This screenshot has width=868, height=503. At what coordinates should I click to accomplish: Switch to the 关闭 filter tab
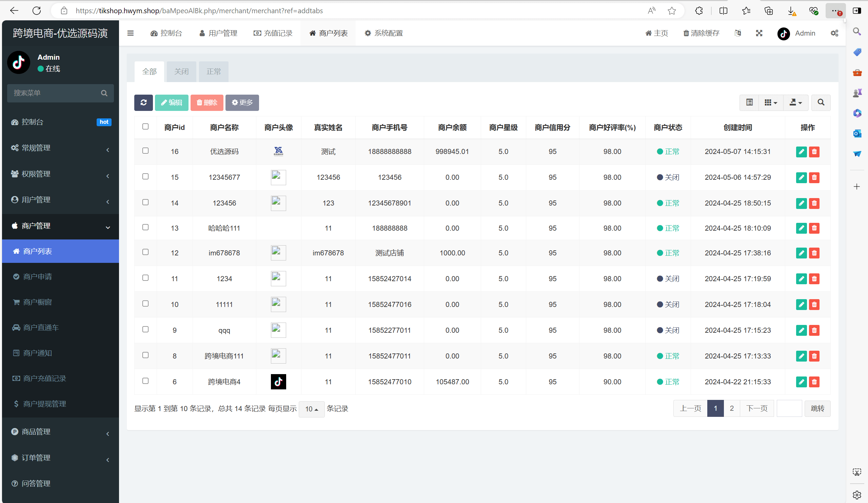click(181, 71)
